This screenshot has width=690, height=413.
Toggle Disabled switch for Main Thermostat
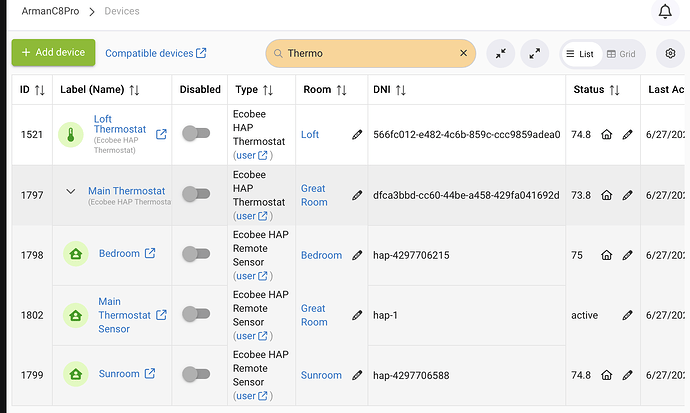point(196,194)
